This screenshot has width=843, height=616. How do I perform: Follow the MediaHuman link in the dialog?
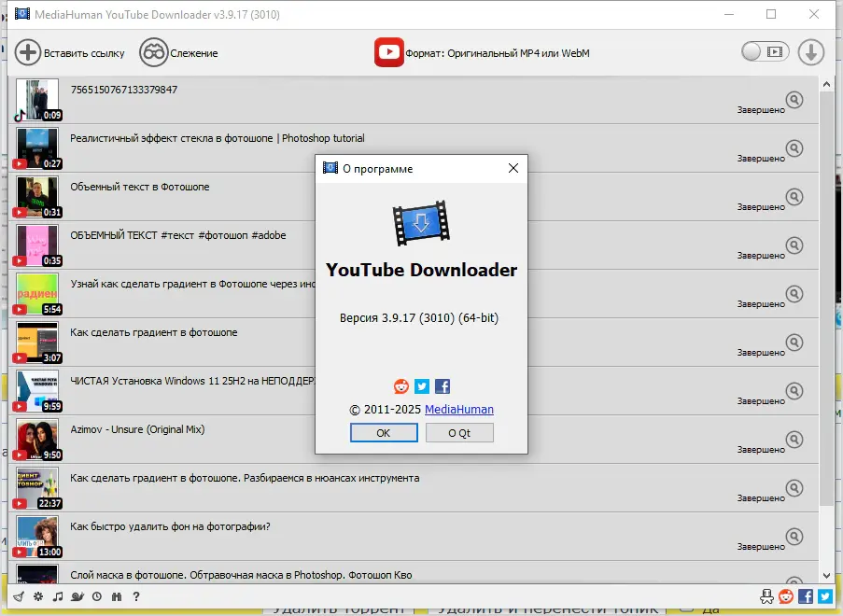point(459,410)
